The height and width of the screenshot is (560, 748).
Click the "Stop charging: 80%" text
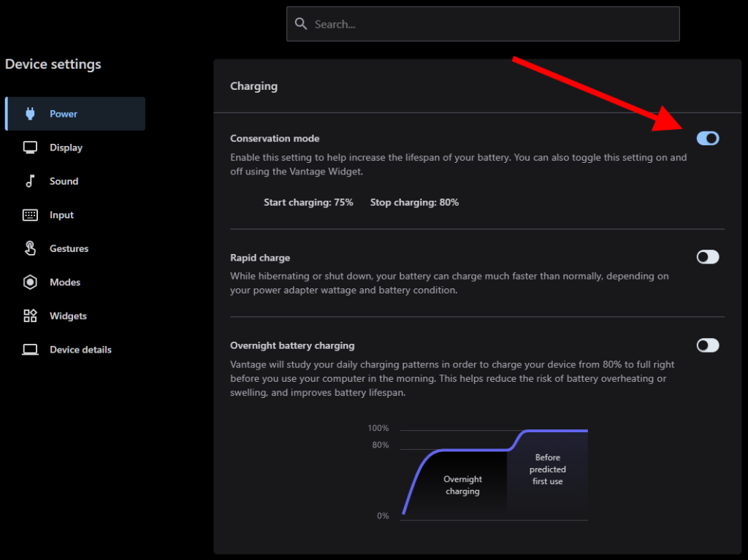point(414,202)
